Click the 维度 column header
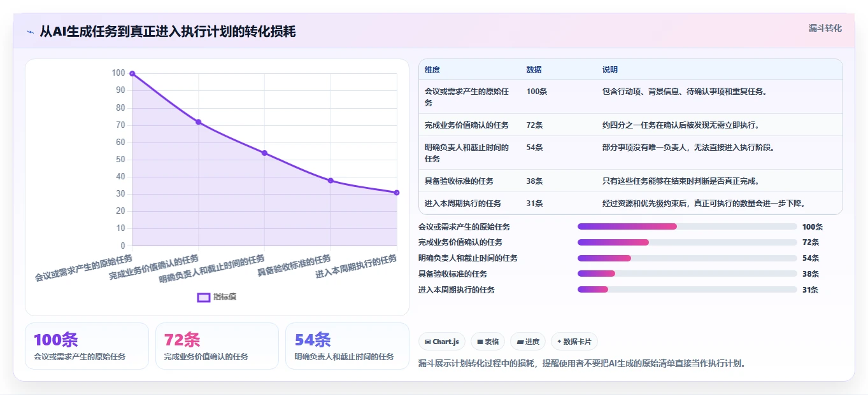The image size is (868, 395). 432,70
